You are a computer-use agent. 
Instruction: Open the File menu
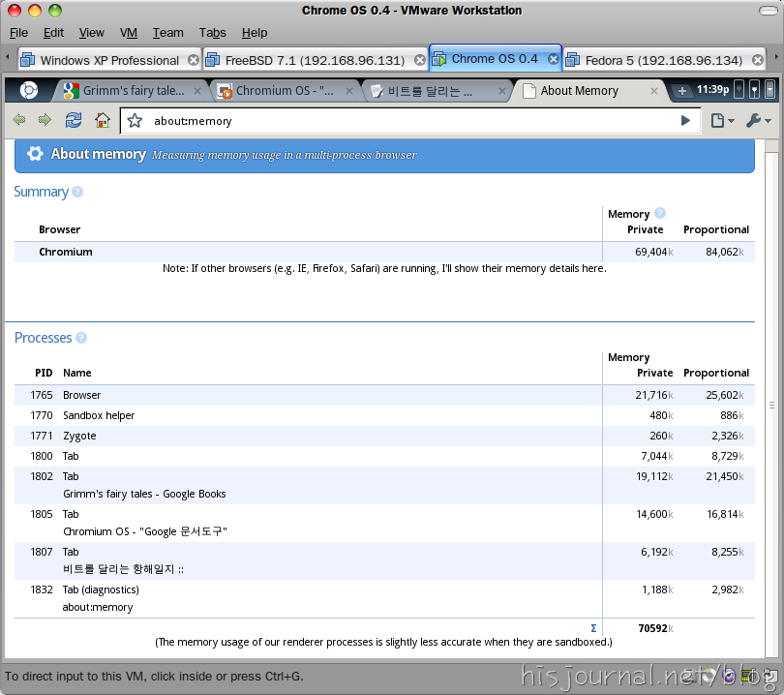18,33
